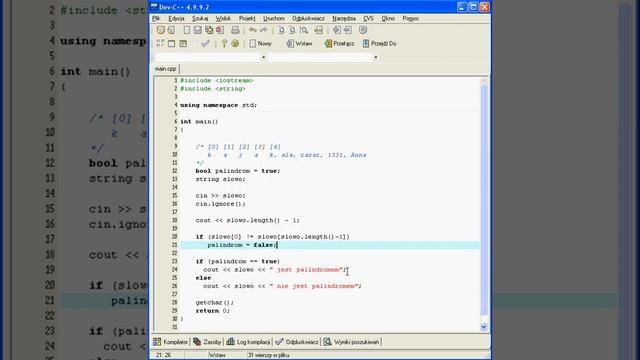The image size is (640, 360).
Task: Click the Search Again magnifier icon
Action: 304,30
